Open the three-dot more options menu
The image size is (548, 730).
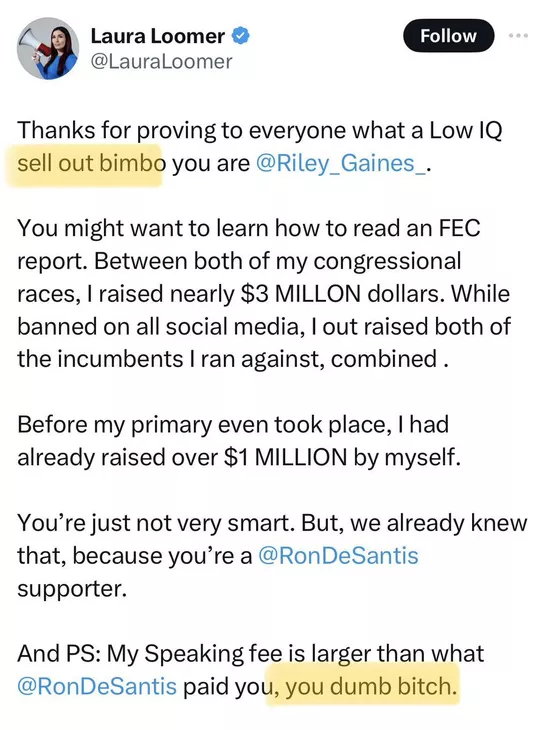tap(519, 35)
